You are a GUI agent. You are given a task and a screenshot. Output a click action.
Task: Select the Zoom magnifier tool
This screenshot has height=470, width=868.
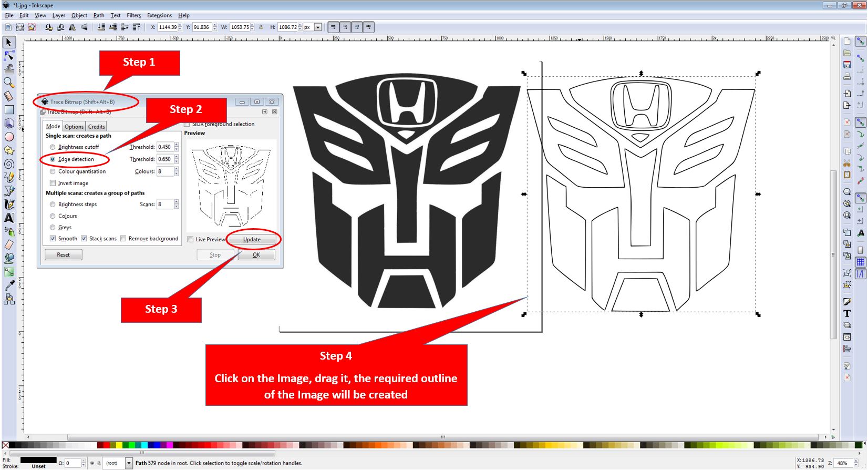point(9,82)
